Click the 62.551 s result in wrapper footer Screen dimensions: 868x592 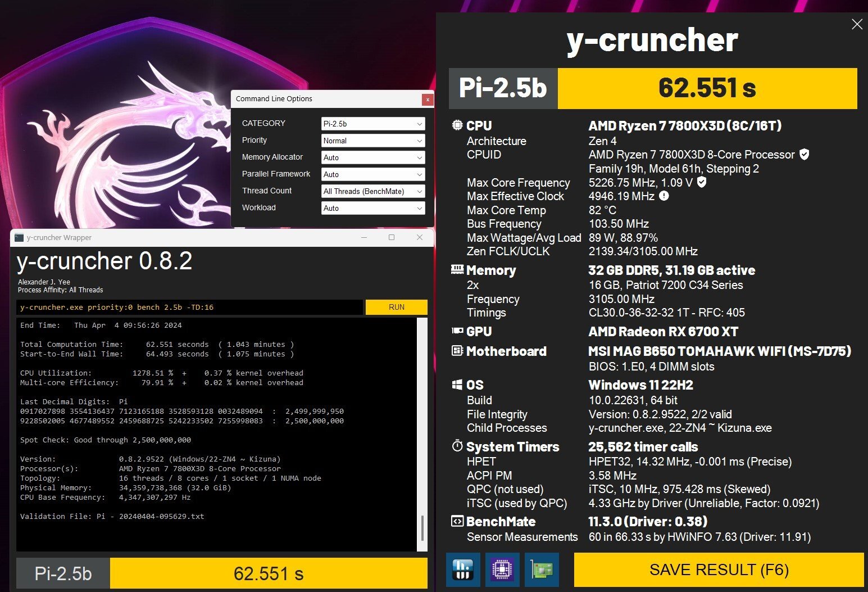[269, 573]
